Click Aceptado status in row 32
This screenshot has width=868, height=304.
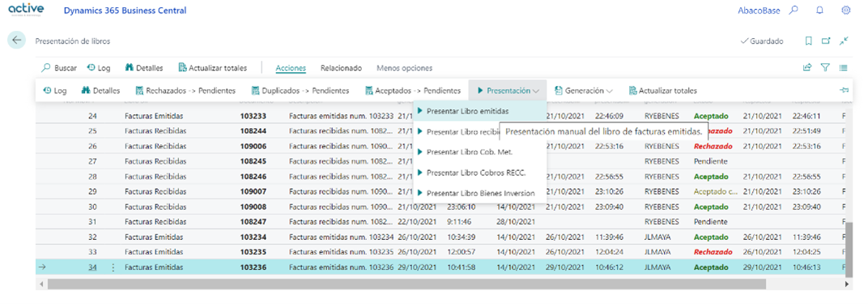pyautogui.click(x=711, y=237)
